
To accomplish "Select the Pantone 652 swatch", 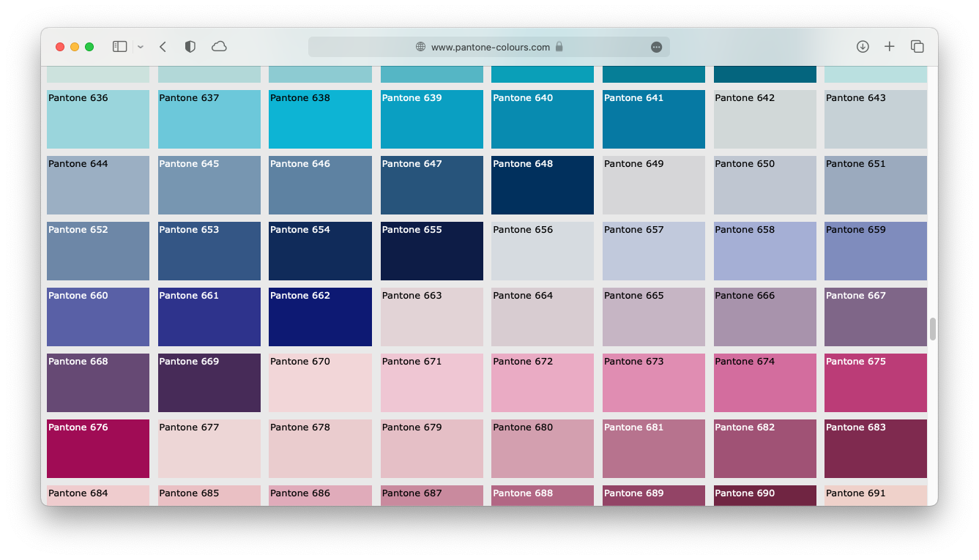I will [98, 251].
